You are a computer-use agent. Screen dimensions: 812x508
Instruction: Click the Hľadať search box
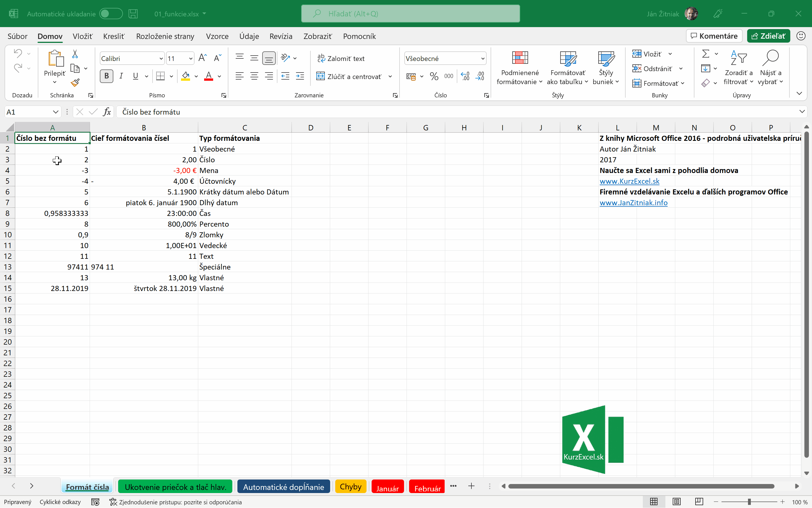tap(410, 14)
